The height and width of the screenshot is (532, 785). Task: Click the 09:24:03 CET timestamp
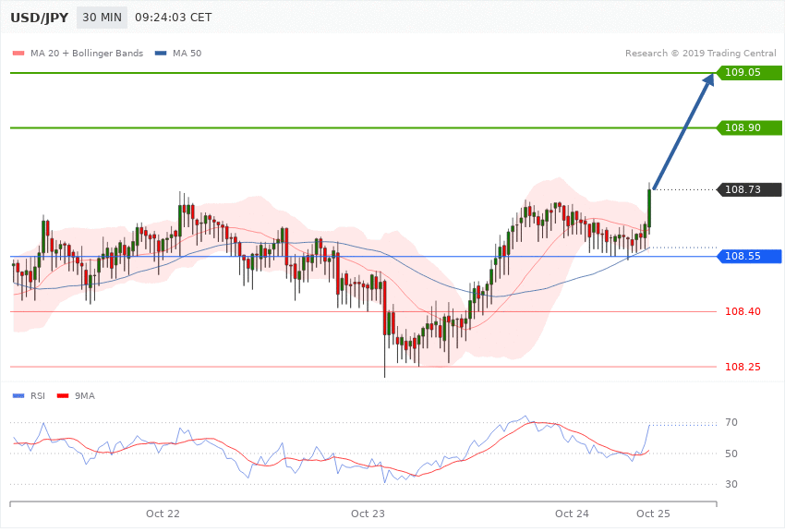point(174,18)
